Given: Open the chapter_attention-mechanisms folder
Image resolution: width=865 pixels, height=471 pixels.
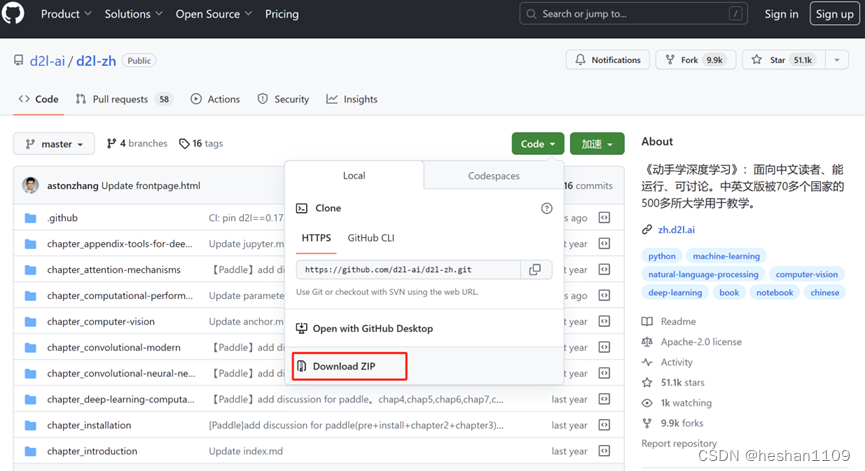Looking at the screenshot, I should (114, 270).
